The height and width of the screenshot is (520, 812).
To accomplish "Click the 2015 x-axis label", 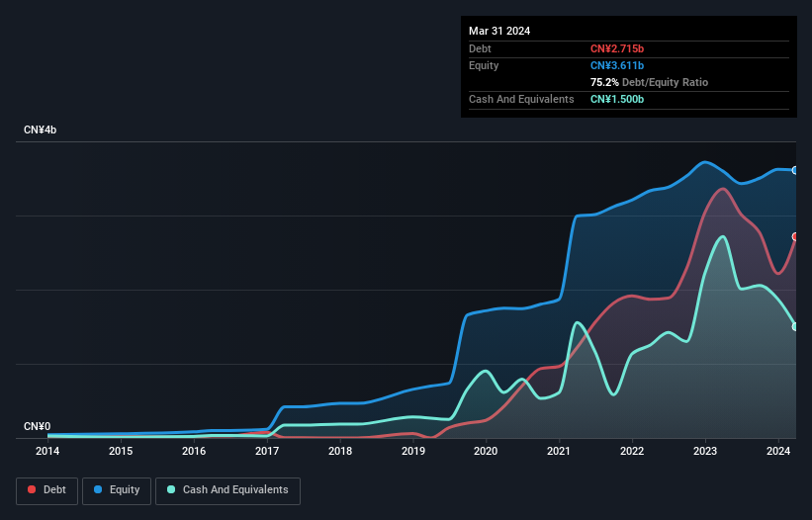I will coord(121,451).
